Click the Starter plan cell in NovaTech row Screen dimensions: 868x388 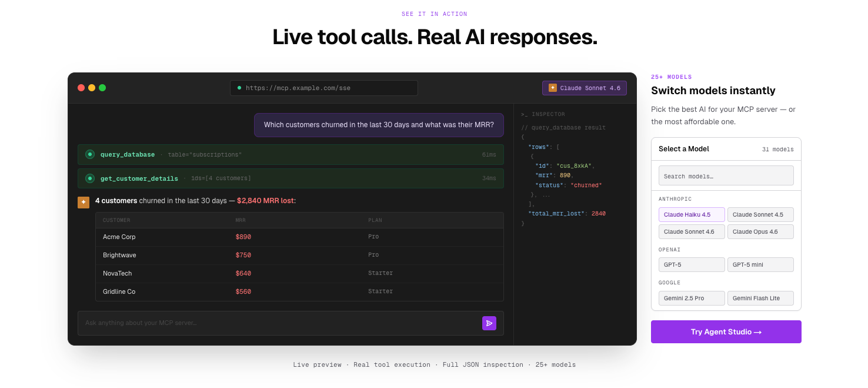380,273
